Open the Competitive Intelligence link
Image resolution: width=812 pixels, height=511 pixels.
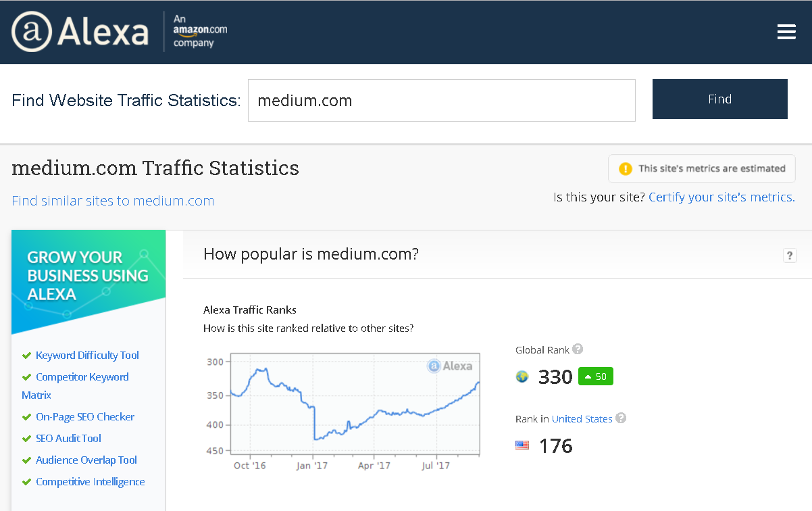[91, 482]
